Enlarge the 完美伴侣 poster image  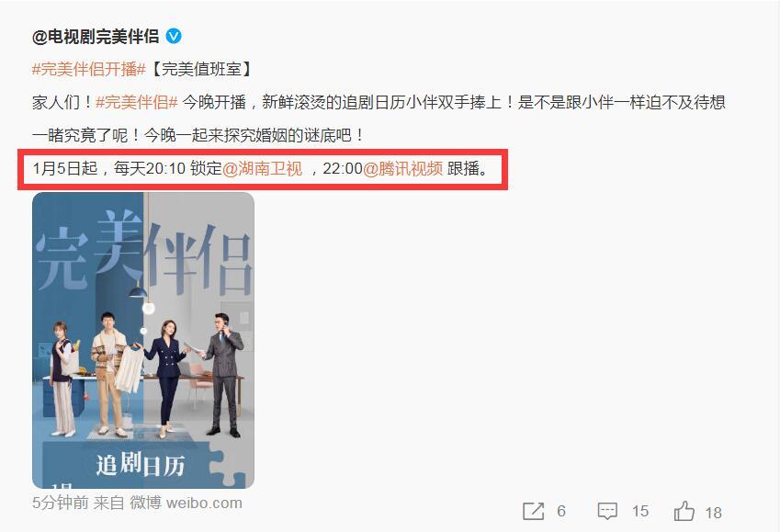(143, 340)
